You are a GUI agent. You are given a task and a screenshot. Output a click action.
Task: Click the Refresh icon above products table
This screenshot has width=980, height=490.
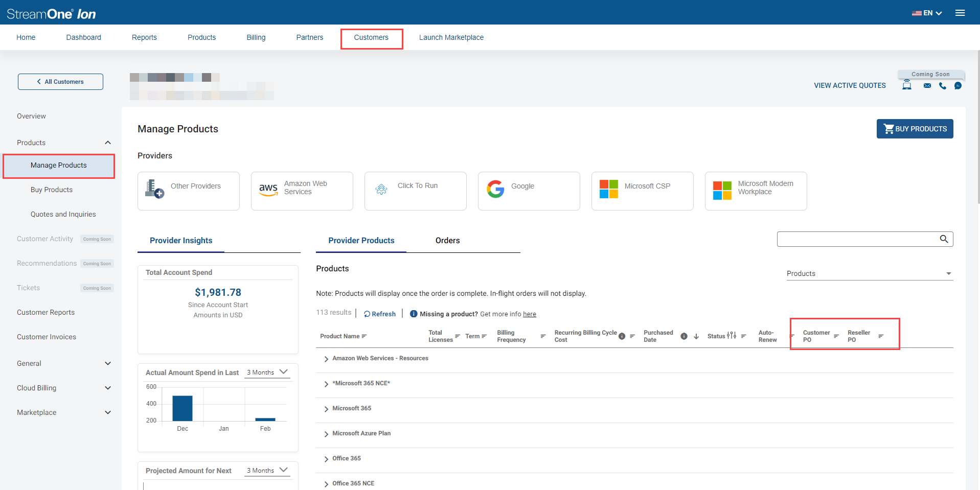click(x=367, y=314)
